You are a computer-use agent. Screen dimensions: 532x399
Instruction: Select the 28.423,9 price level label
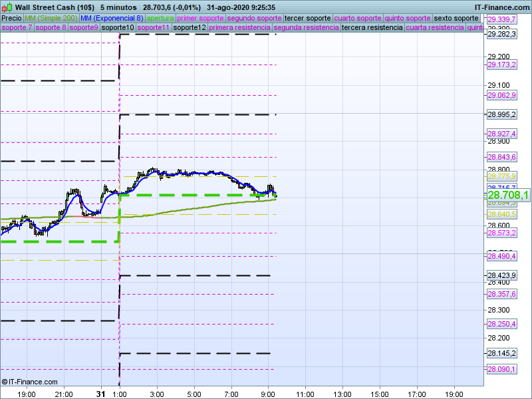click(502, 275)
